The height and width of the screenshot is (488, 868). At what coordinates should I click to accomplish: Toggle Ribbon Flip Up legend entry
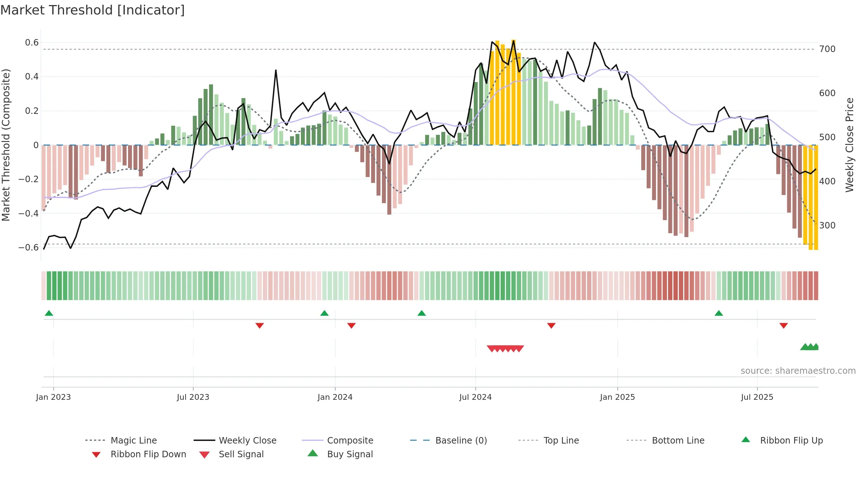(782, 440)
